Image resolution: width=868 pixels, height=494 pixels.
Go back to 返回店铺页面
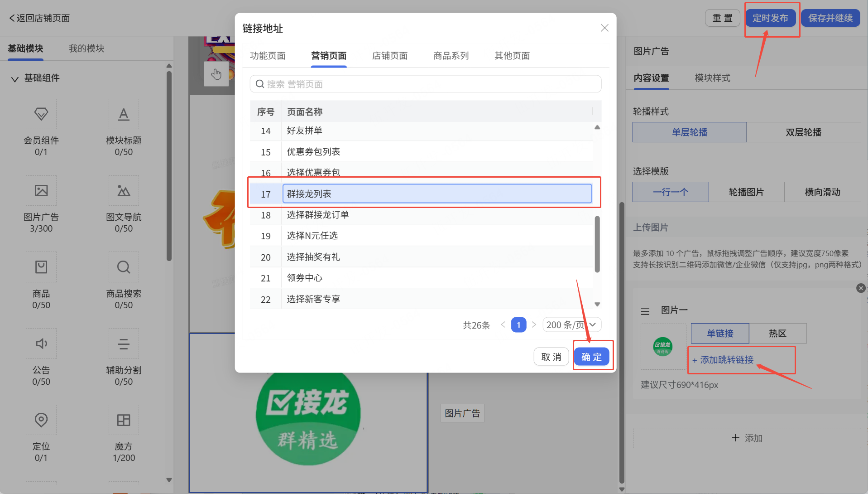39,18
